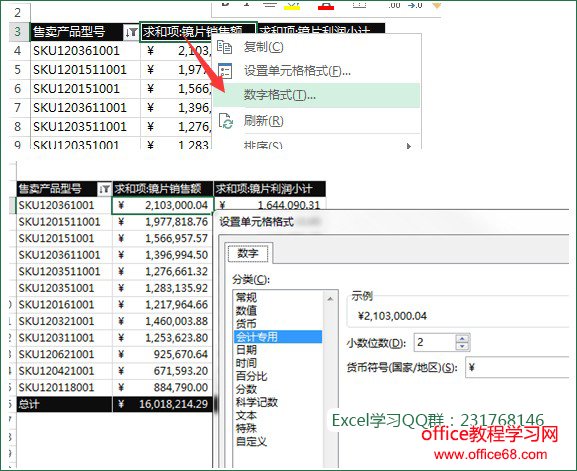Click cell with value 1,276,661.32
577x471 pixels.
click(162, 272)
